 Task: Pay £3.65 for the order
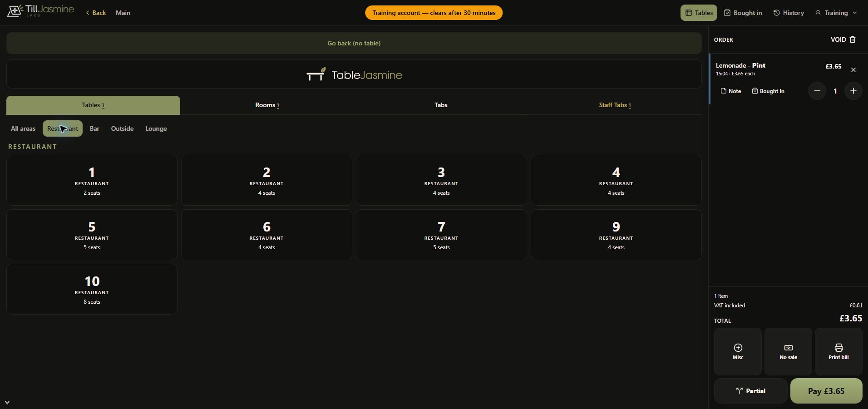click(826, 391)
